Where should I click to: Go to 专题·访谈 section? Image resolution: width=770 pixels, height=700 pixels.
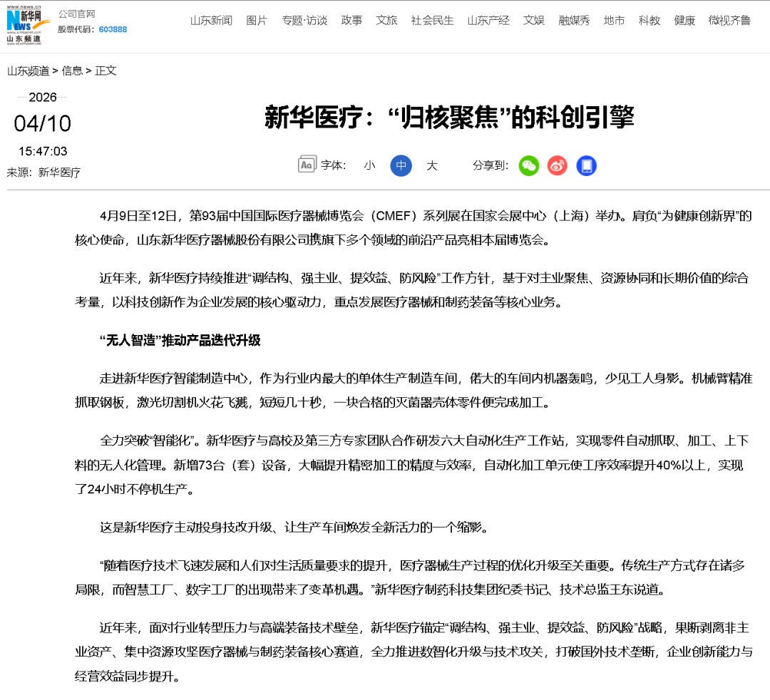[x=304, y=21]
